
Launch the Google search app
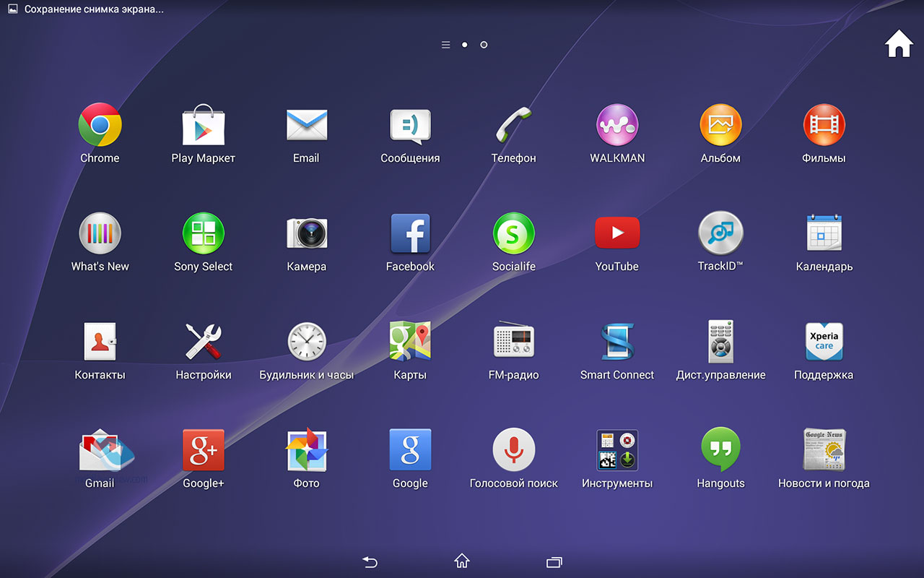coord(410,450)
